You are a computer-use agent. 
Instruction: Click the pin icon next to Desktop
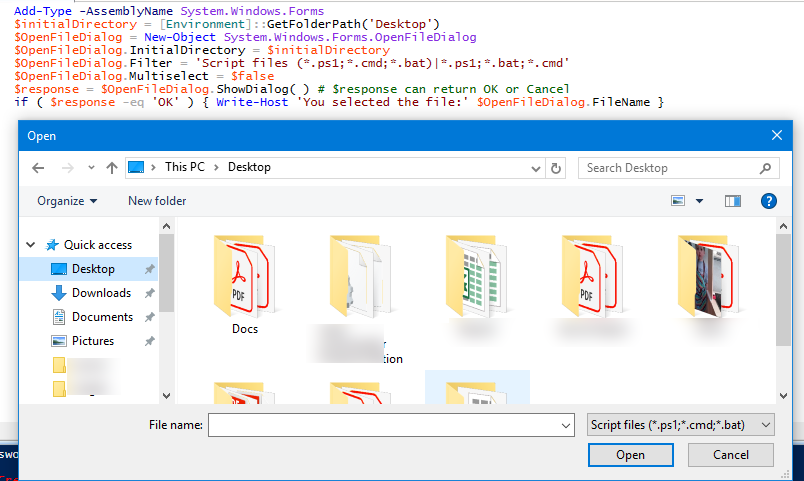point(149,269)
